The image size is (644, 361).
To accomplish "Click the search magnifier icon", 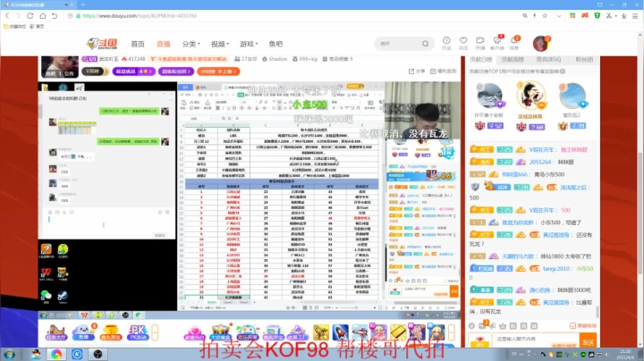I will 426,44.
